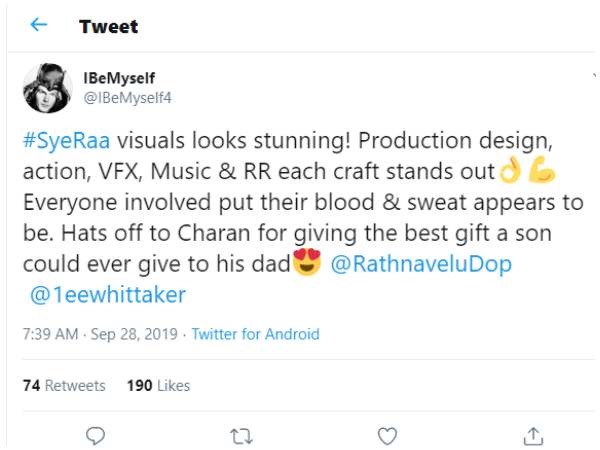The width and height of the screenshot is (600, 450).
Task: Open the IBeMyself profile avatar
Action: coord(48,88)
